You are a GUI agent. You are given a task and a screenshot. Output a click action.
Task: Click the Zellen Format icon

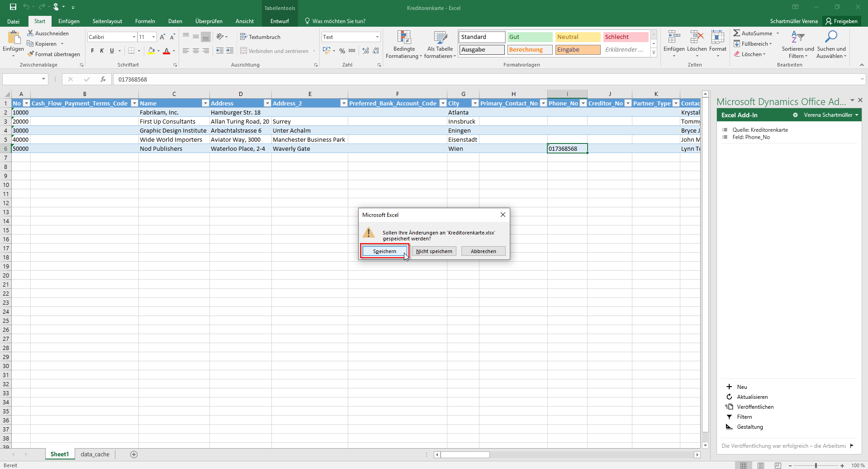pos(718,38)
